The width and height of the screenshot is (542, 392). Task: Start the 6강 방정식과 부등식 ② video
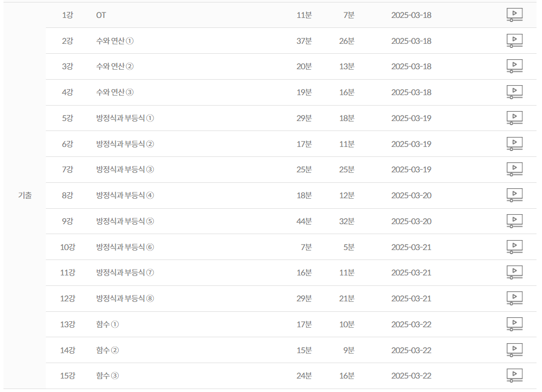pyautogui.click(x=514, y=144)
